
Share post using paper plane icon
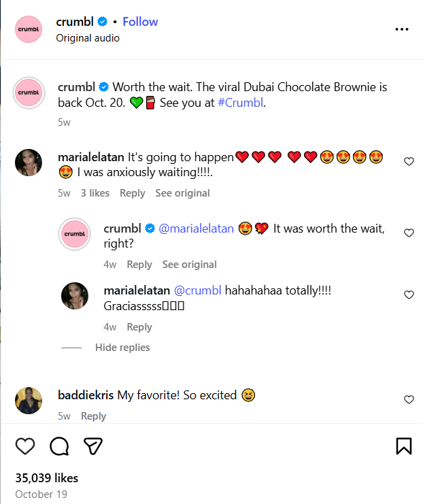click(93, 446)
